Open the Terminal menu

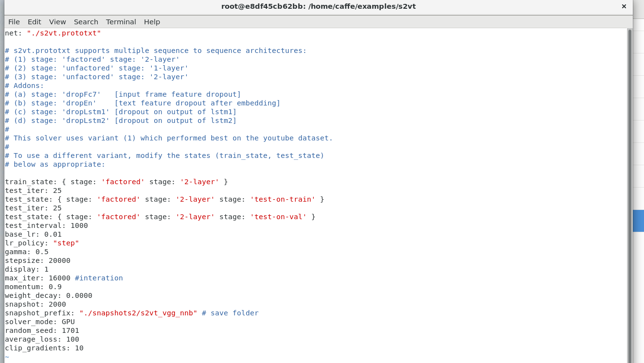121,21
